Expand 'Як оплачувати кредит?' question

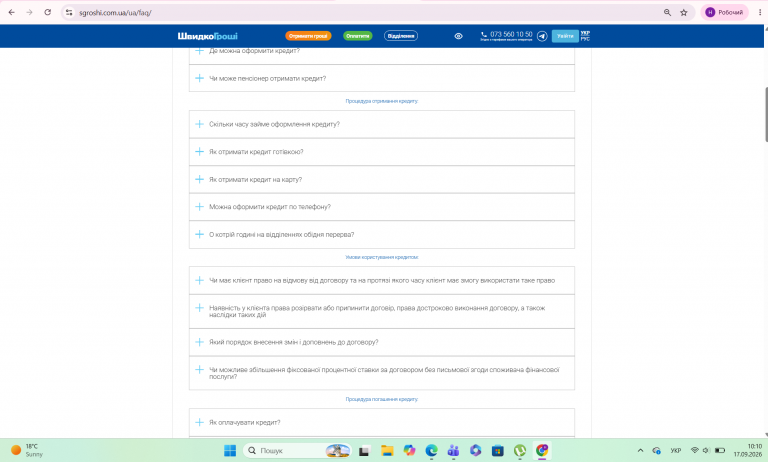382,422
